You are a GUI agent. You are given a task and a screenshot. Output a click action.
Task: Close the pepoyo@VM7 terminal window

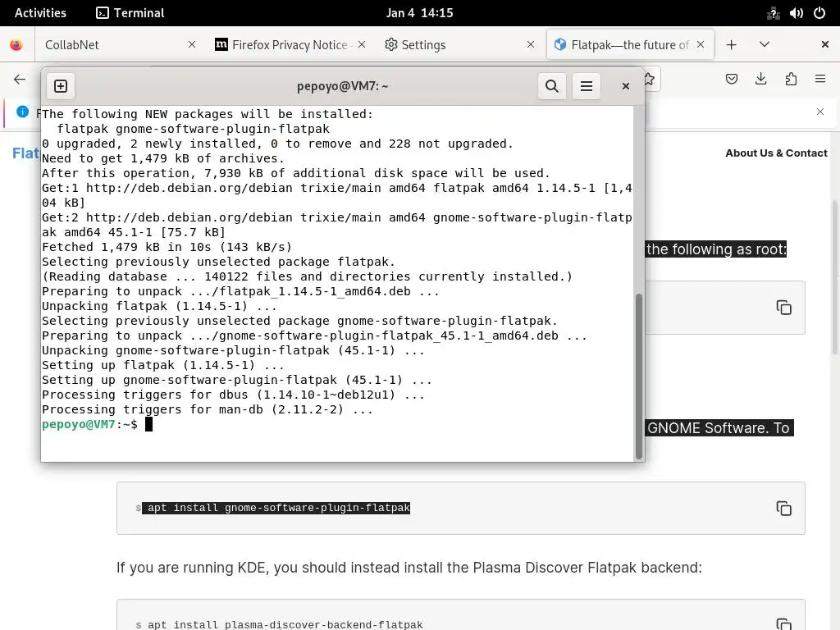coord(625,86)
